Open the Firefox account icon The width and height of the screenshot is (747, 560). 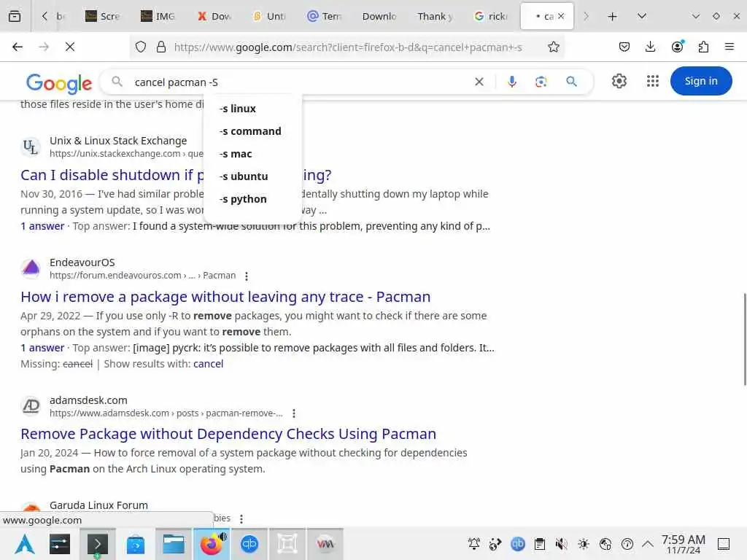(x=677, y=47)
